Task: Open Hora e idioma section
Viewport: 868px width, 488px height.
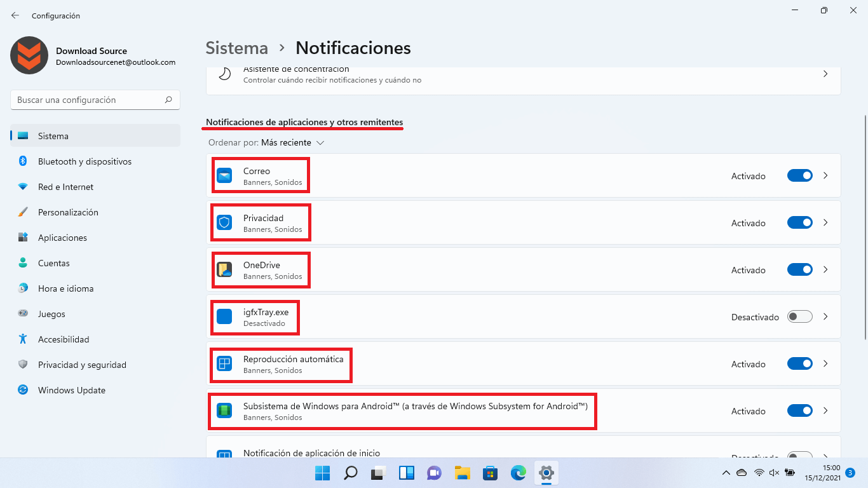Action: (x=95, y=288)
